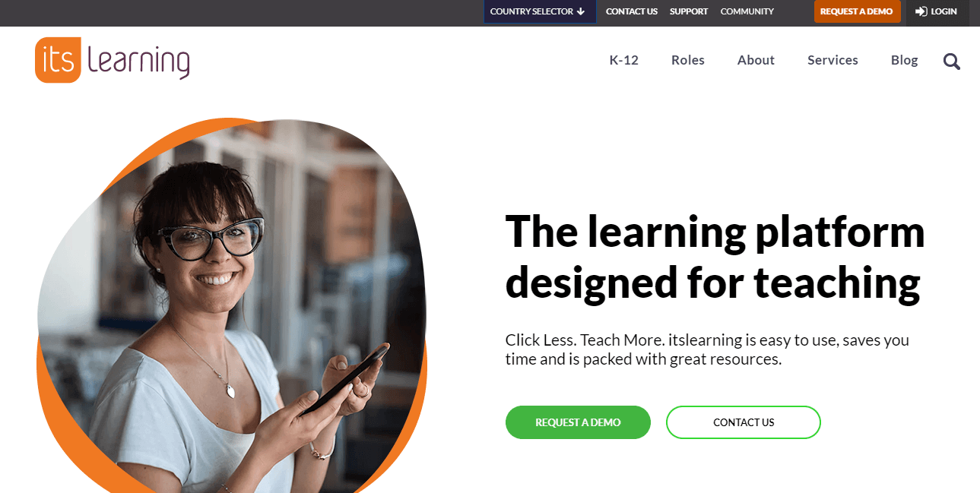The height and width of the screenshot is (493, 980).
Task: Open the Country Selector dropdown
Action: [x=540, y=11]
